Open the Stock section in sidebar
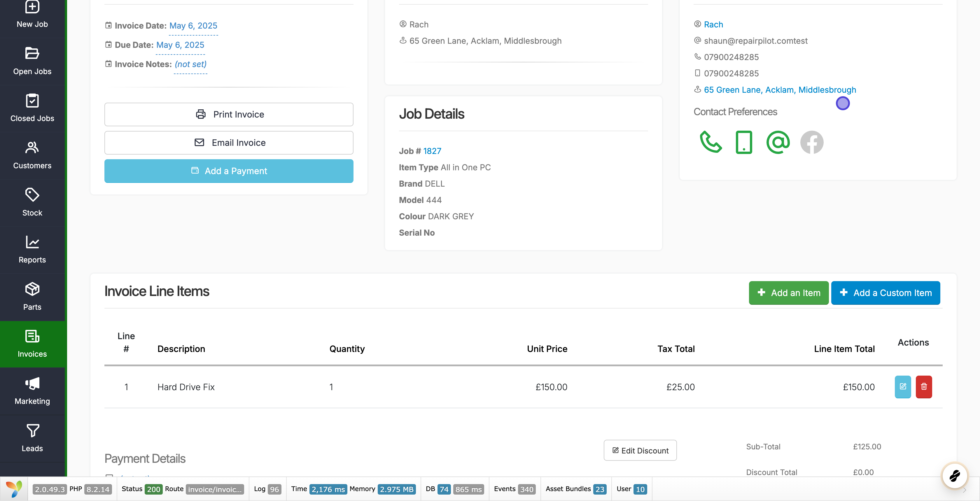This screenshot has height=501, width=980. (x=32, y=202)
